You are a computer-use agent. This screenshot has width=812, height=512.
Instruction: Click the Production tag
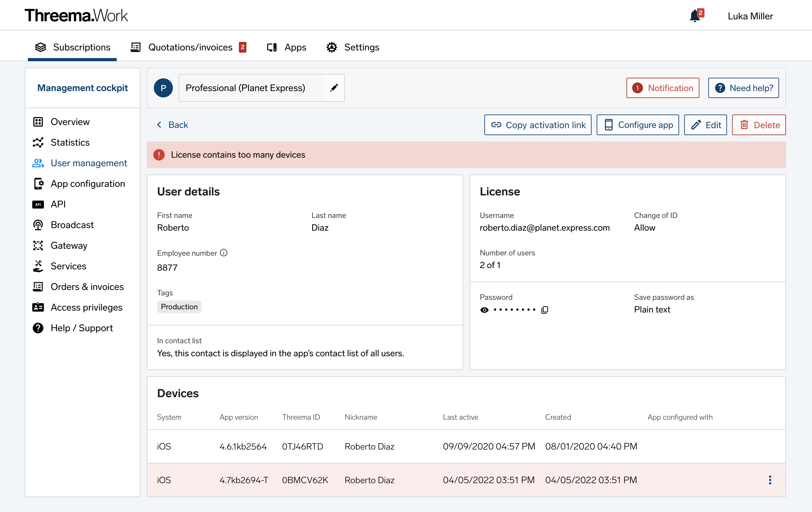point(179,306)
